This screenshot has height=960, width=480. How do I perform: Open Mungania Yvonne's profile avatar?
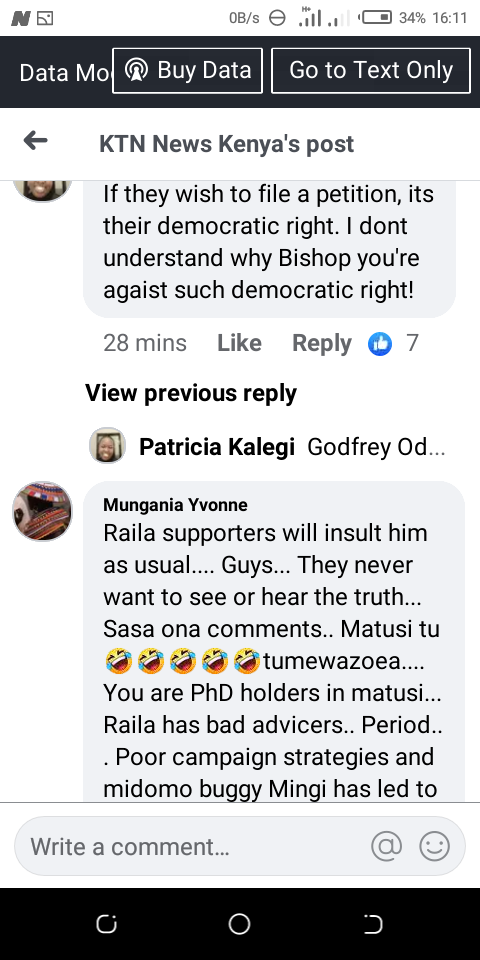click(x=42, y=511)
